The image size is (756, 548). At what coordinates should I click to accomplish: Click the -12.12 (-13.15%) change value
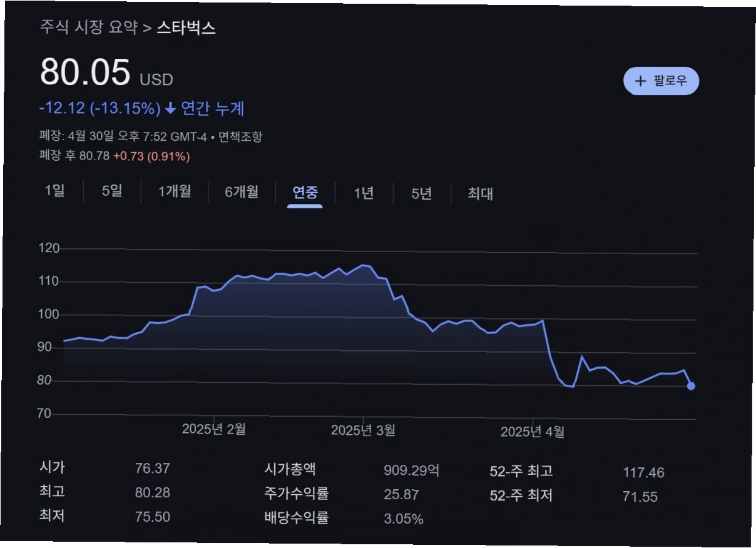click(100, 108)
